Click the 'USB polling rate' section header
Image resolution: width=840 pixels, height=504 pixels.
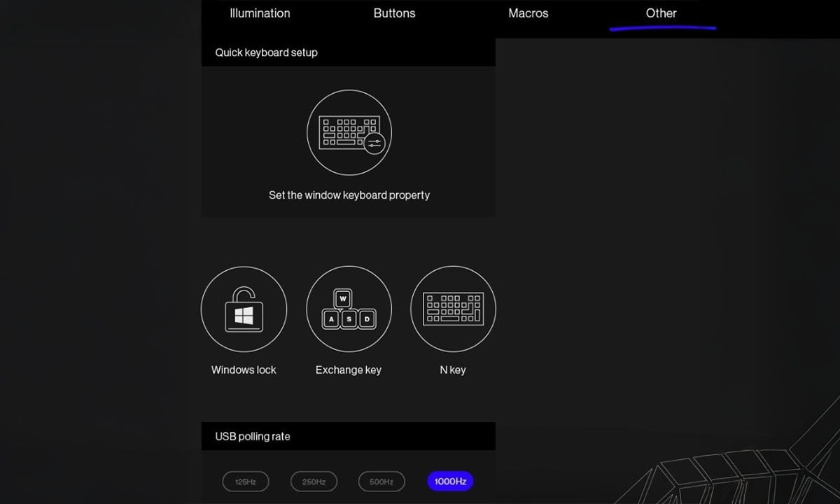[x=252, y=437]
